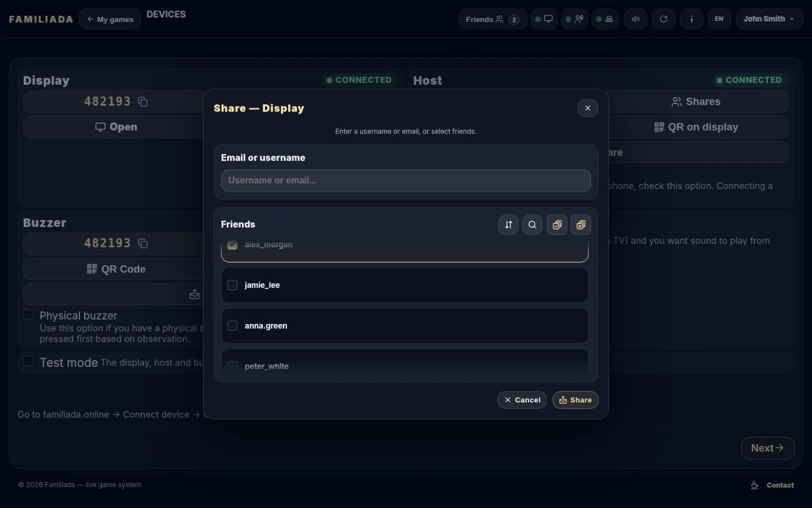
Task: Copy the Display code 482193
Action: coord(143,102)
